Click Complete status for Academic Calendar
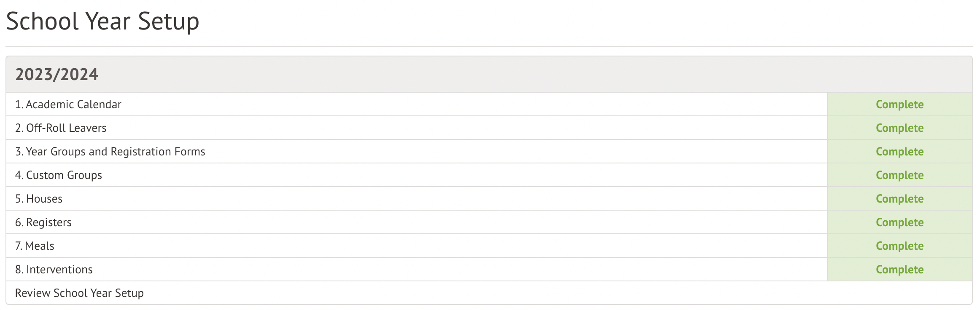 click(x=899, y=104)
